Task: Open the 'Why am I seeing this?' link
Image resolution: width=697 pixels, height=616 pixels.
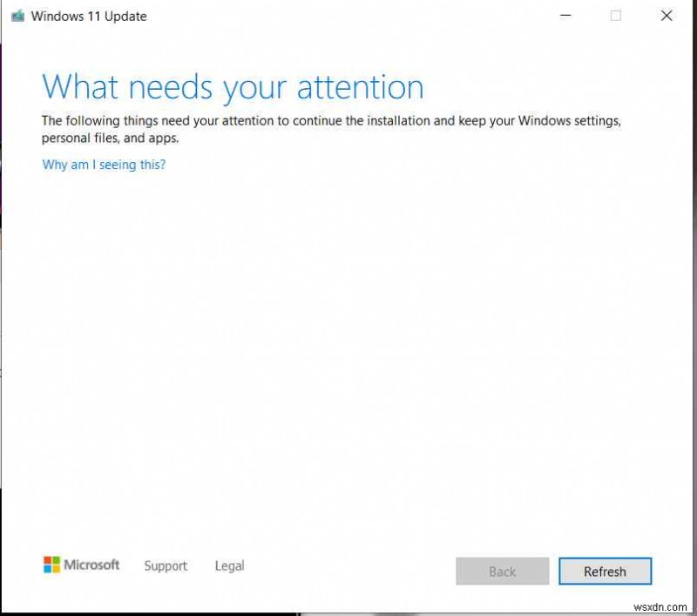Action: [x=103, y=165]
